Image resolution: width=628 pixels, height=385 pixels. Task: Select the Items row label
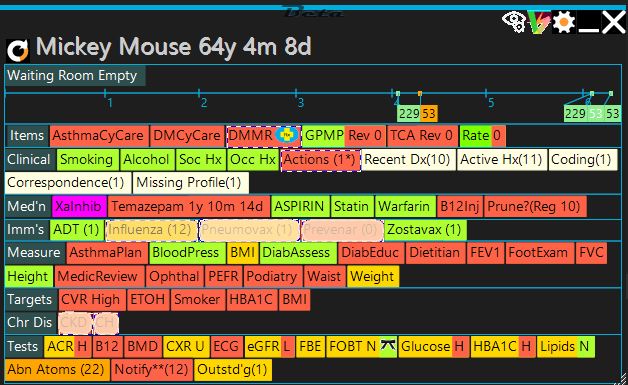27,136
